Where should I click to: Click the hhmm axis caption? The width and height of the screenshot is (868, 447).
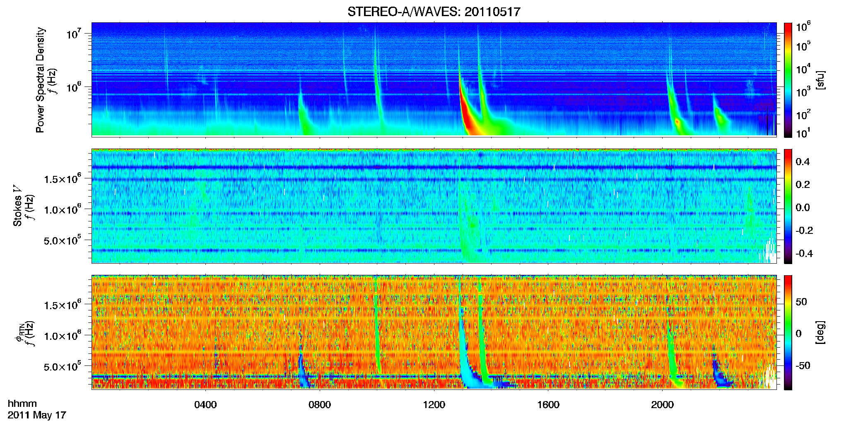(22, 404)
